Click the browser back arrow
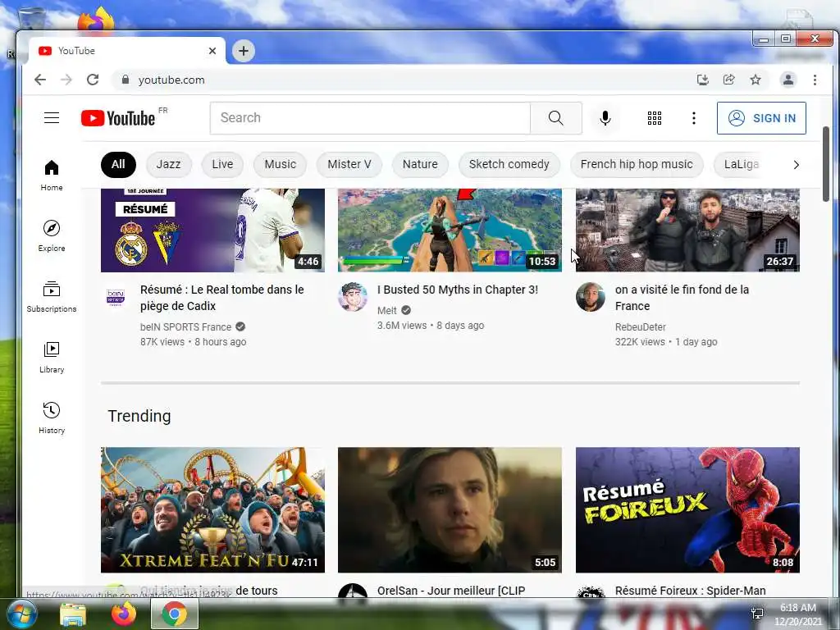The image size is (840, 630). [x=40, y=80]
